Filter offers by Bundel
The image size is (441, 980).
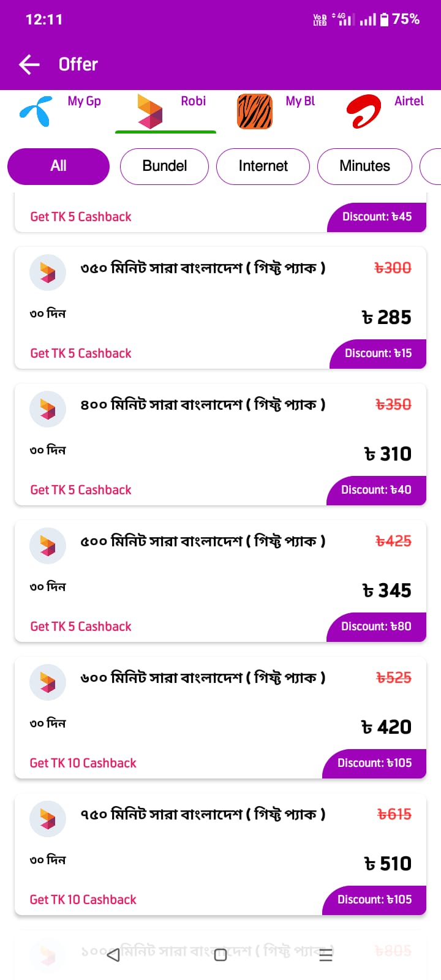point(164,166)
